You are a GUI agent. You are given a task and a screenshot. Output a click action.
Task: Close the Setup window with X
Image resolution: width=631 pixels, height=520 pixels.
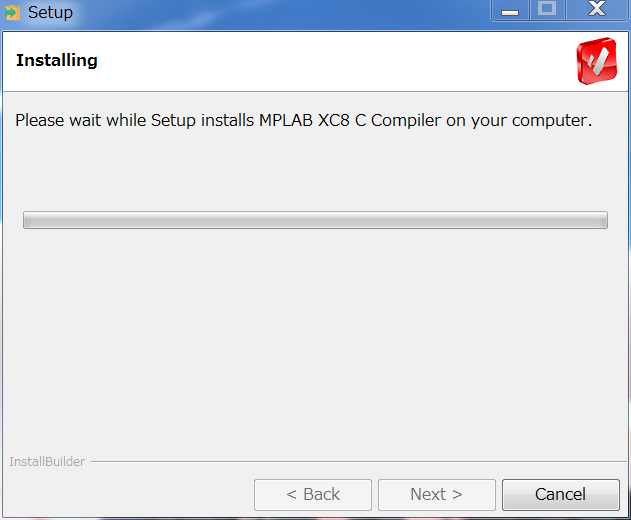pos(597,10)
